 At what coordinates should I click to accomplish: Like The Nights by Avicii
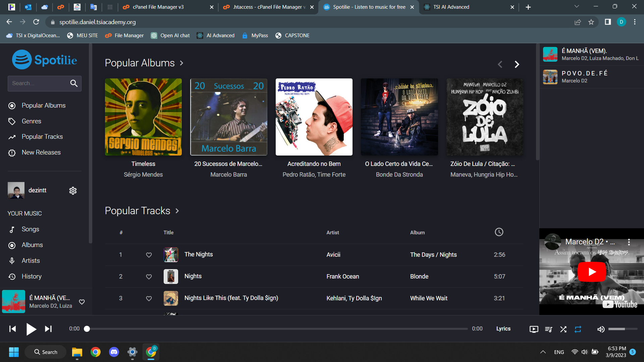149,255
